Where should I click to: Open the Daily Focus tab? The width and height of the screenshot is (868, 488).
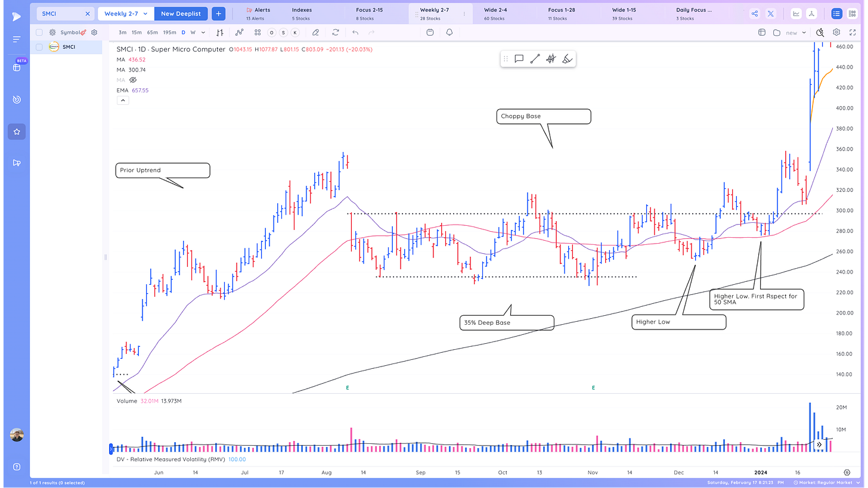694,14
